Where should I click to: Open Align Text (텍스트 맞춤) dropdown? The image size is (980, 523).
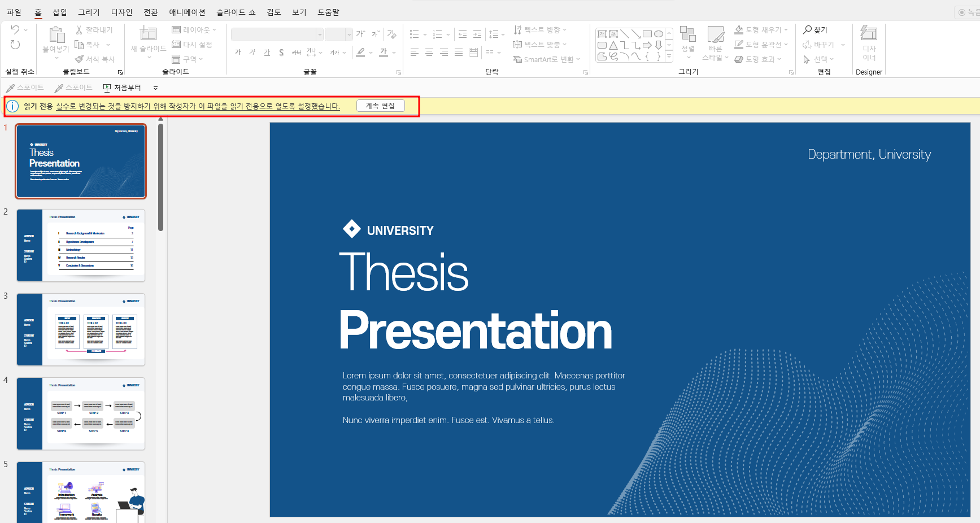coord(540,45)
